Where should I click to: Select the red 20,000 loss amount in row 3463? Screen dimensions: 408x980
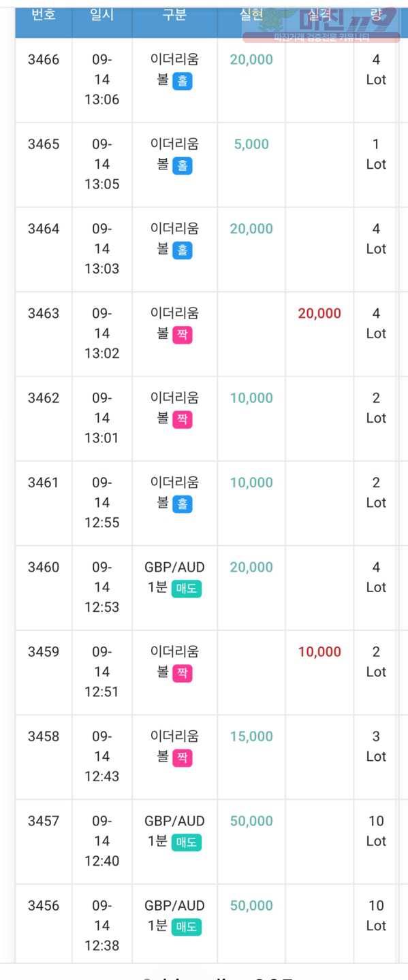point(319,313)
